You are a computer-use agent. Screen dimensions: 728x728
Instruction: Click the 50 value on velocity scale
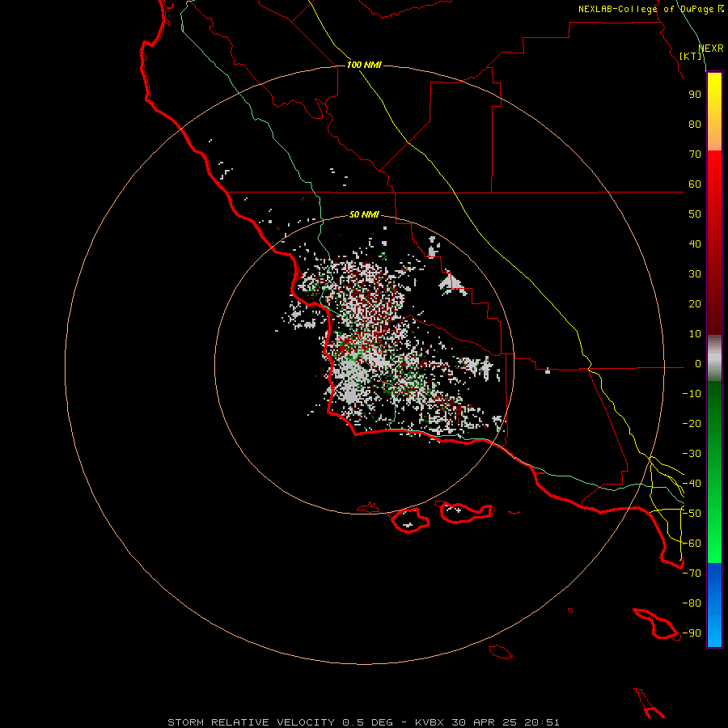[695, 214]
